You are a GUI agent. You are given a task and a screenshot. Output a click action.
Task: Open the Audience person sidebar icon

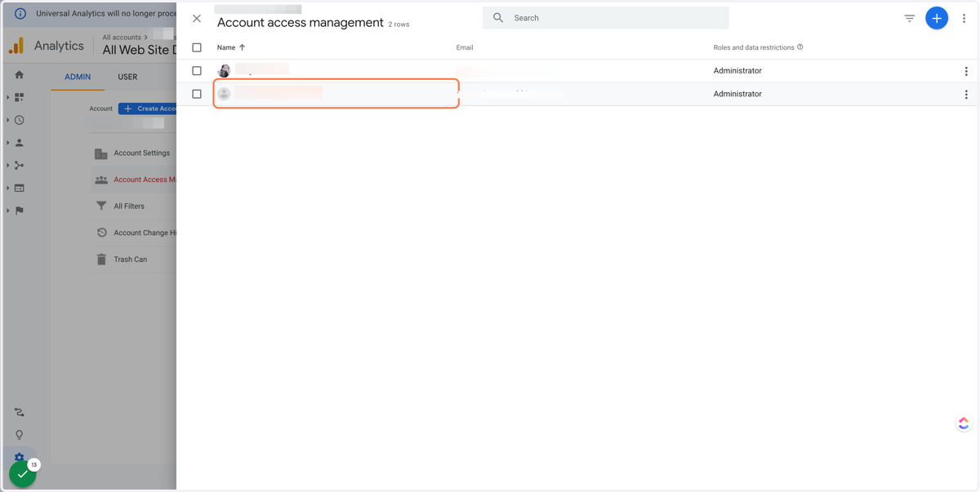(20, 143)
